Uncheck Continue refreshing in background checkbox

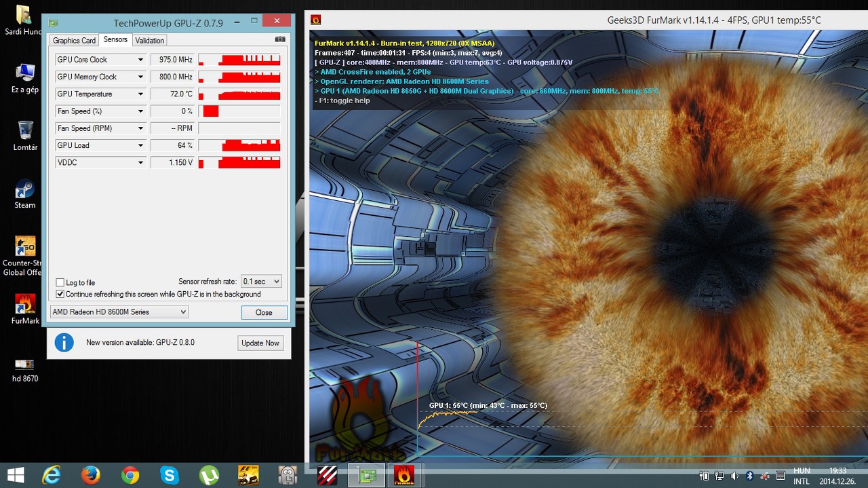click(x=60, y=294)
